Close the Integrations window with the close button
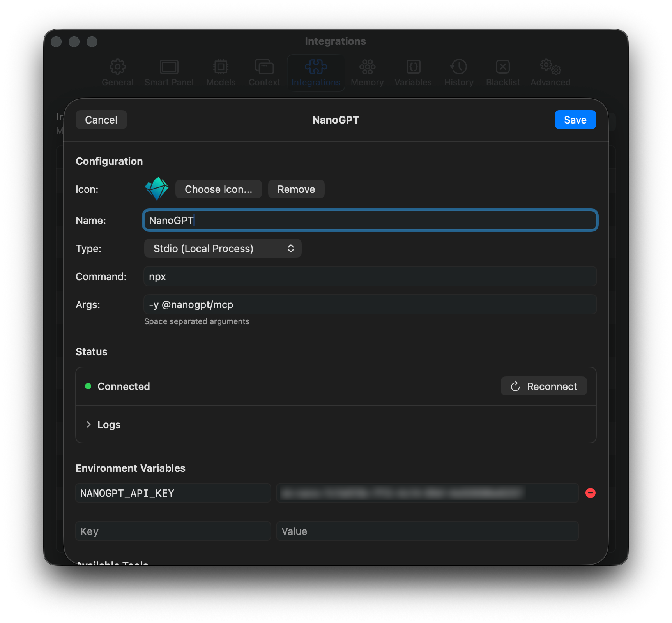 (56, 41)
